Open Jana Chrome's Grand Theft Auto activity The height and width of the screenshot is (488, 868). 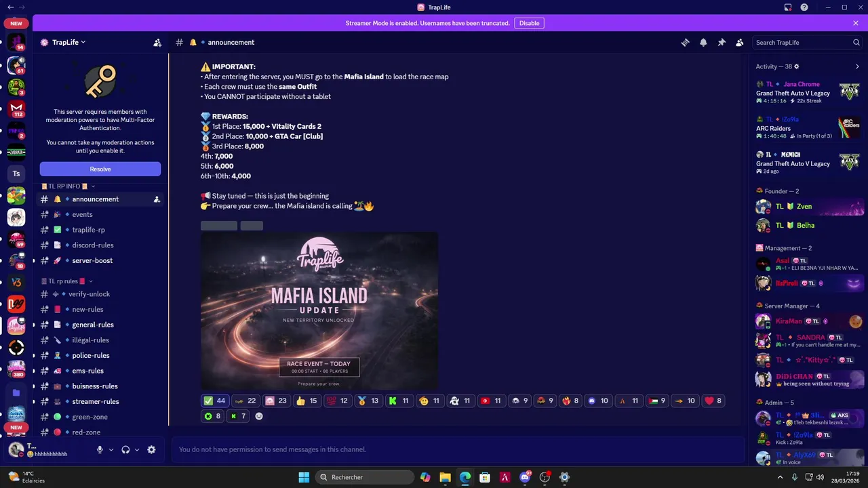[808, 92]
